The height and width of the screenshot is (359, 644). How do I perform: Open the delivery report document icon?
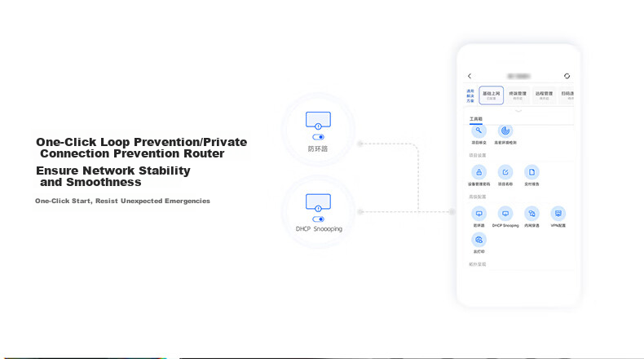tap(532, 172)
